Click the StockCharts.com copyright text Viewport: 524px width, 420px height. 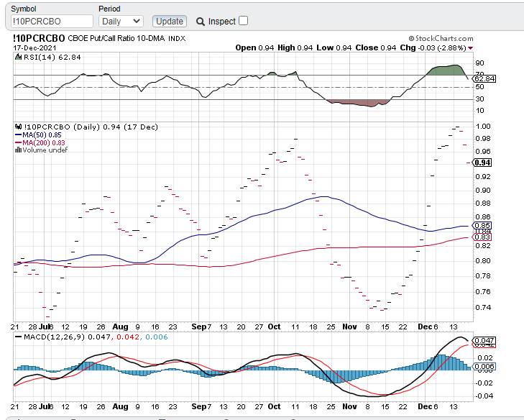pyautogui.click(x=441, y=38)
